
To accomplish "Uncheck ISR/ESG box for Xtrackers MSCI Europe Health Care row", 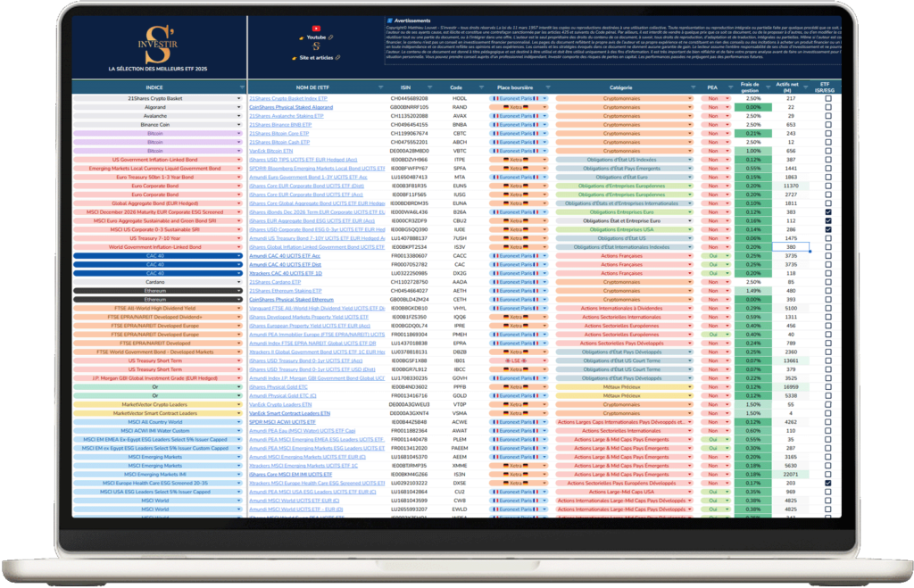I will pos(828,483).
